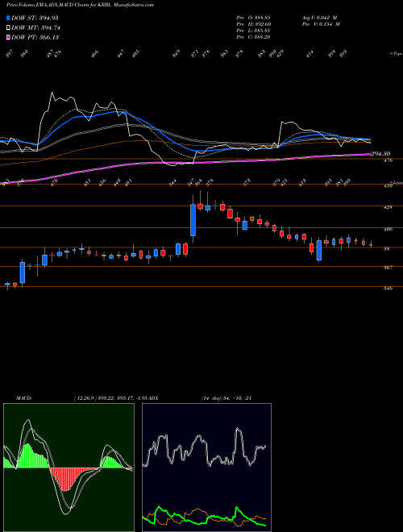This screenshot has height=532, width=403.
Task: Click the white DOW MT legend swatch
Action: 9,27
